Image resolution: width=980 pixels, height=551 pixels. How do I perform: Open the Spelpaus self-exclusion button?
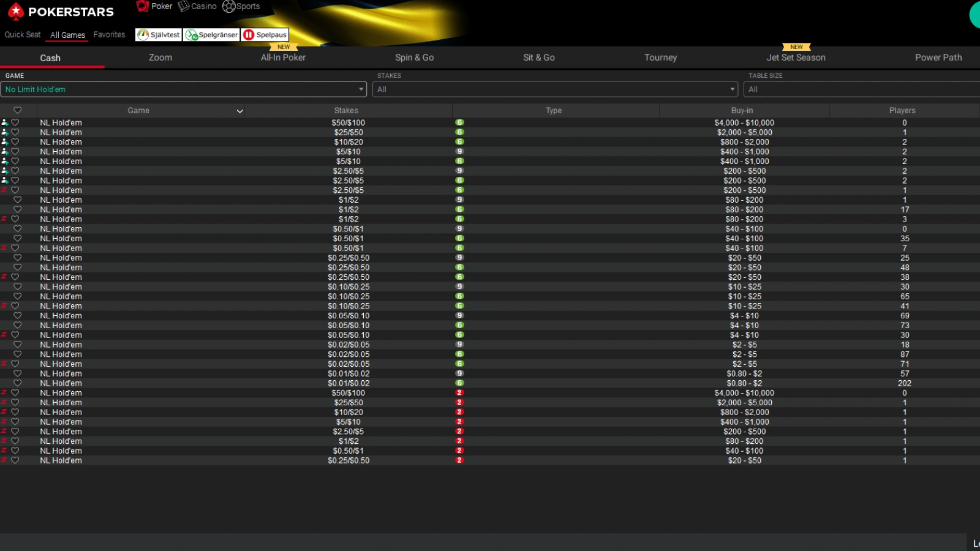point(265,35)
